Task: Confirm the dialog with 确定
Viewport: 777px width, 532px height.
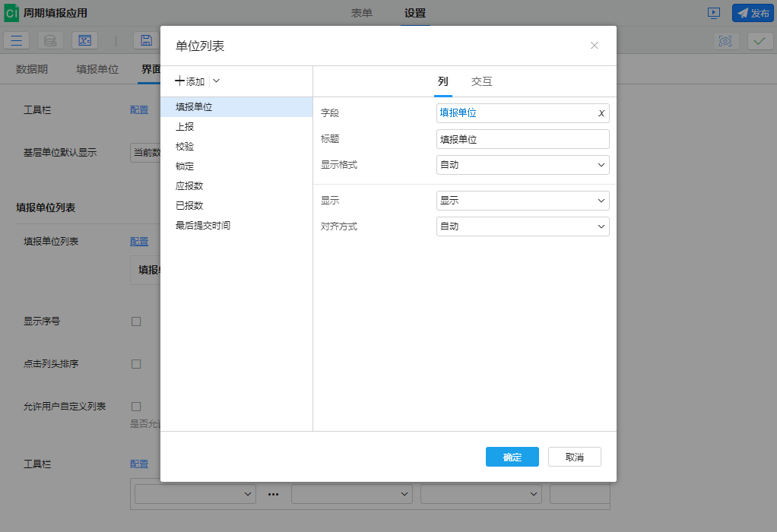Action: click(x=512, y=457)
